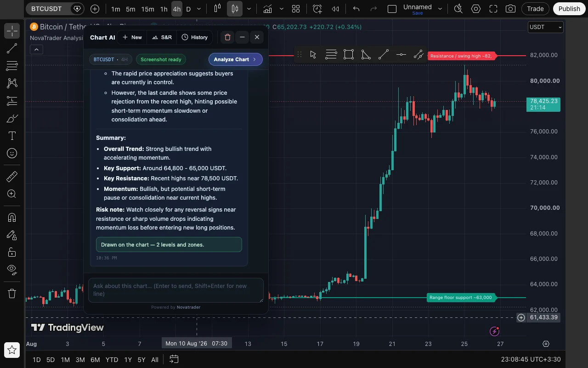
Task: Delete the Chart AI conversation
Action: [x=227, y=37]
